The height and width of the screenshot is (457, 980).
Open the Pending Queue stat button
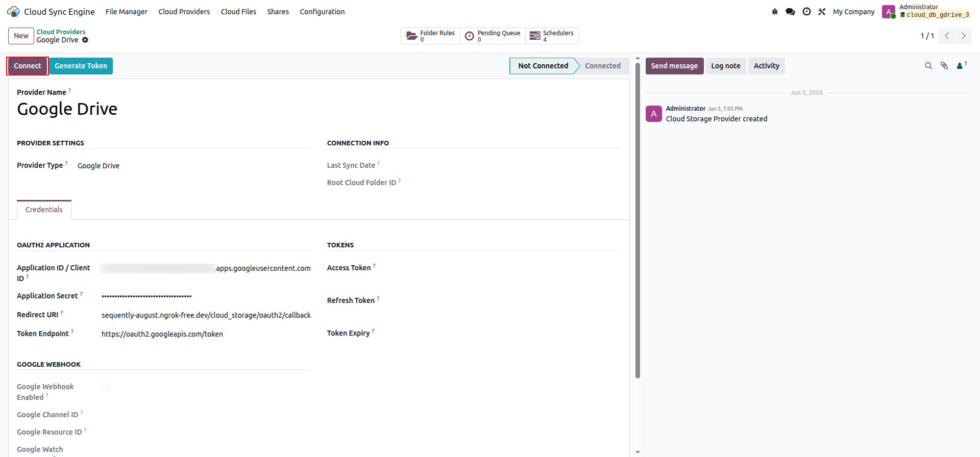pyautogui.click(x=493, y=36)
